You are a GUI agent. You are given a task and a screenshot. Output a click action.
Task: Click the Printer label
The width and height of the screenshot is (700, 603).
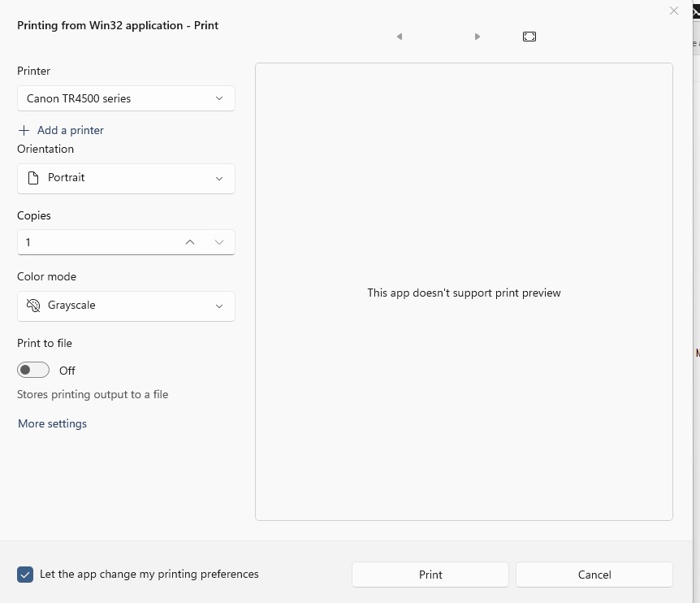tap(33, 71)
